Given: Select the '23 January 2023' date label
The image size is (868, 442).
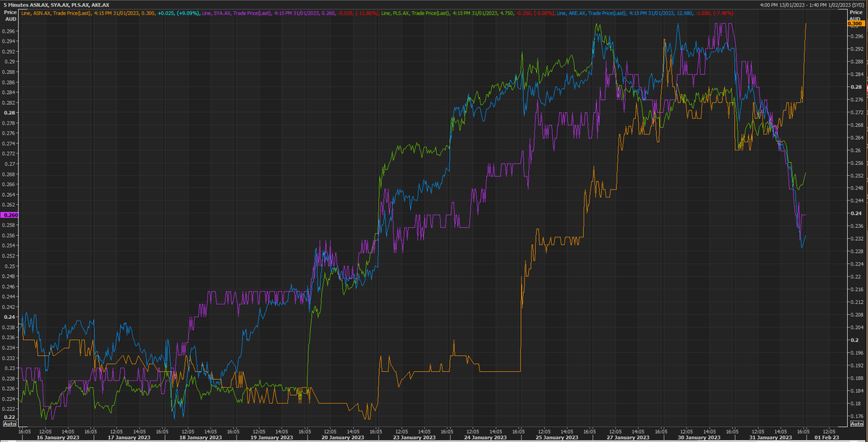Looking at the screenshot, I should coord(414,438).
